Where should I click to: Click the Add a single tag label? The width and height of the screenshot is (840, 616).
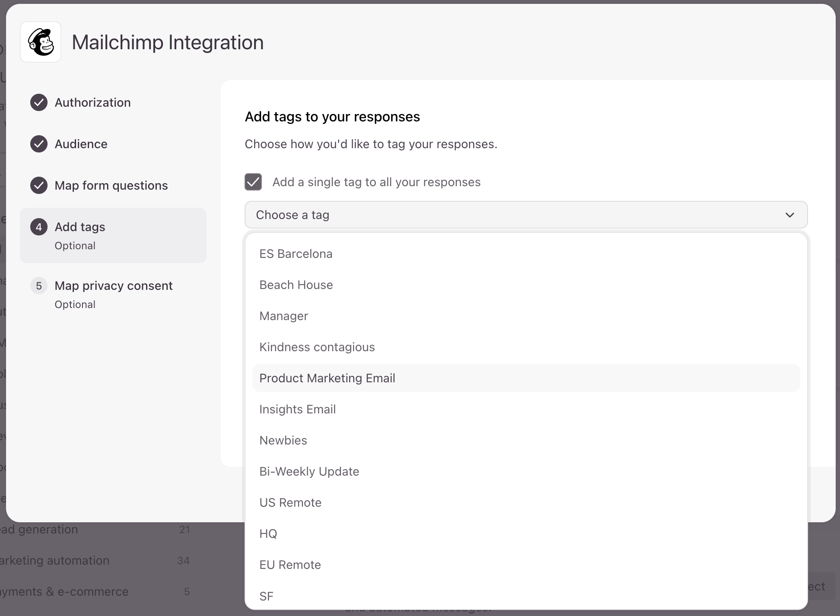coord(376,182)
